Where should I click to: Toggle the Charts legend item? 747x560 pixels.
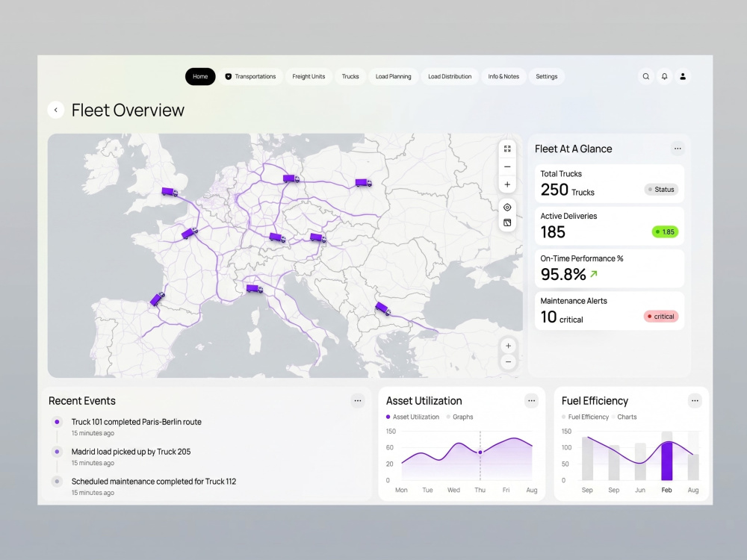coord(624,417)
